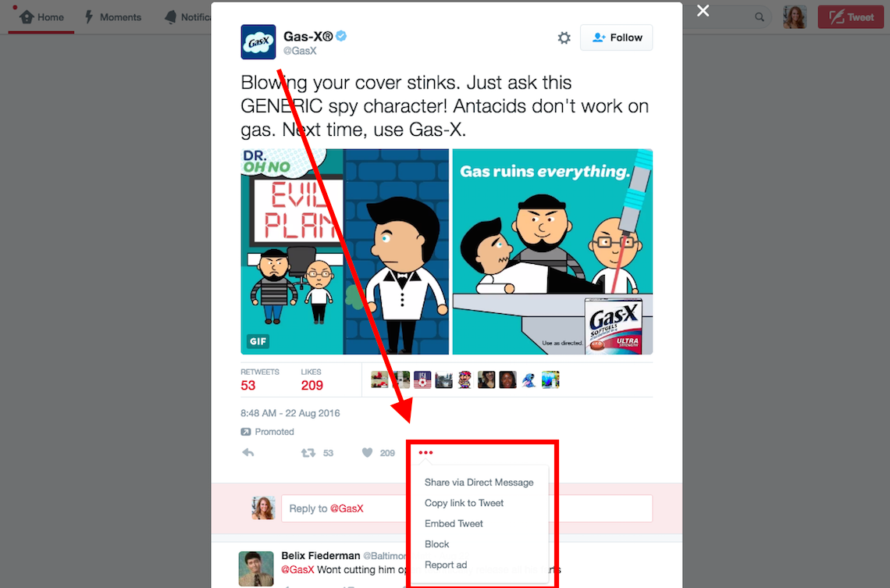Select Embed Tweet from menu
890x588 pixels.
pos(454,523)
